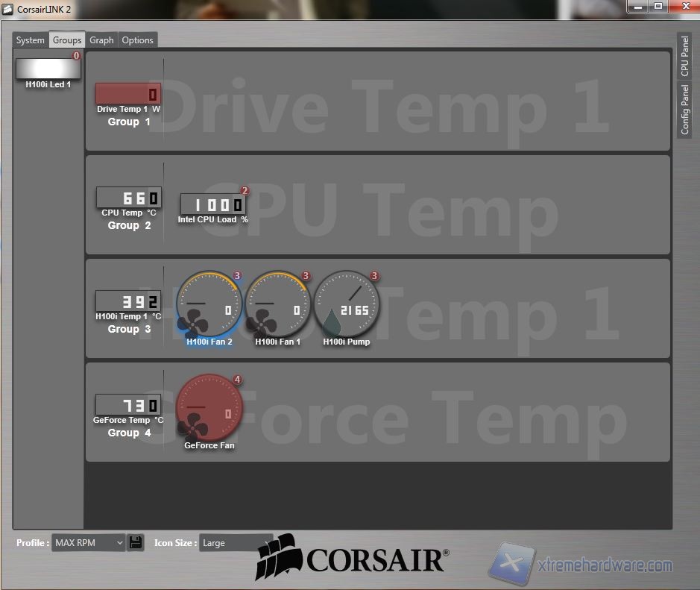This screenshot has width=700, height=590.
Task: Click the Drive Temp 1 red readout
Action: click(x=128, y=94)
